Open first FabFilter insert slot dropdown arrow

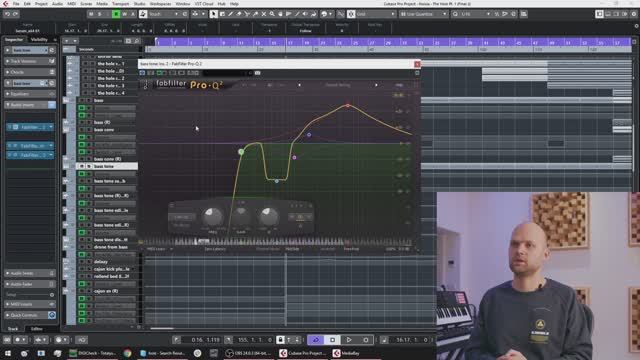pyautogui.click(x=51, y=127)
